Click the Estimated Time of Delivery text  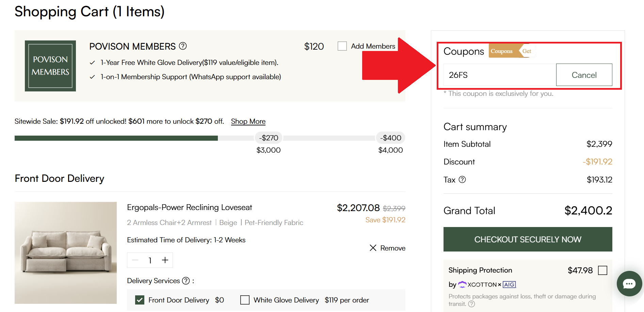pyautogui.click(x=186, y=240)
